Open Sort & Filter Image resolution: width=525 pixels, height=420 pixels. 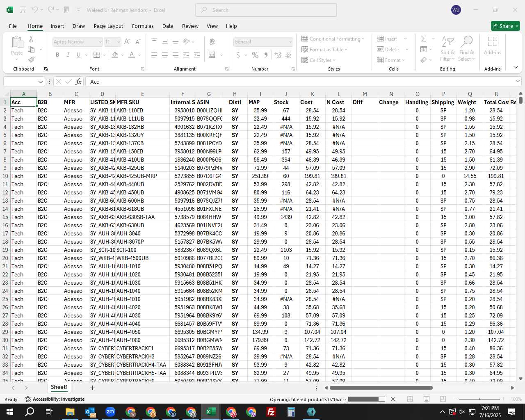coord(447,49)
